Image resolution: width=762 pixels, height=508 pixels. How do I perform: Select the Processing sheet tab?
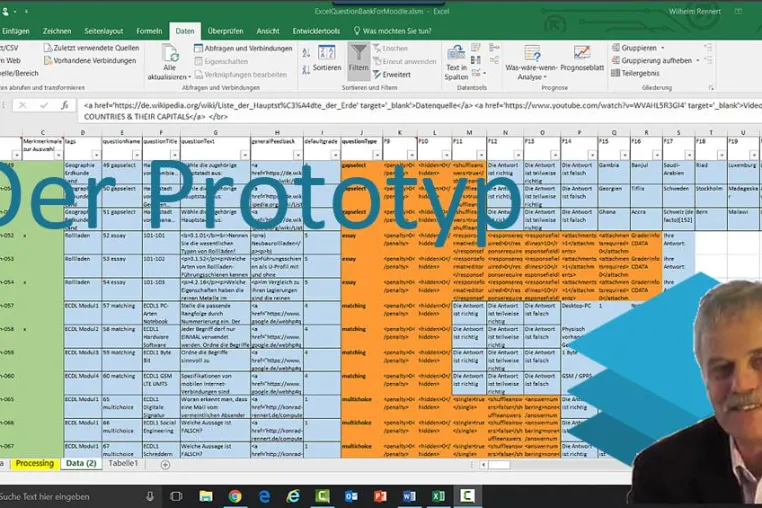[35, 463]
